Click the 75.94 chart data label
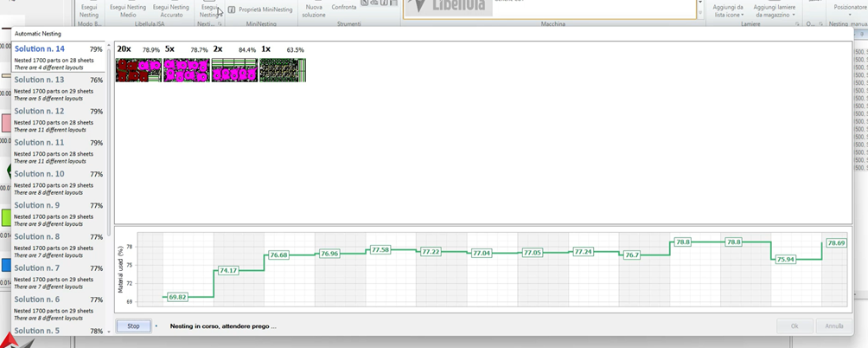 [x=786, y=259]
